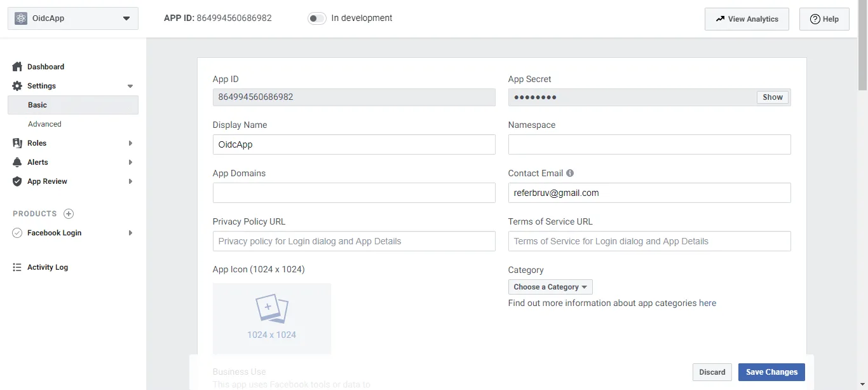Click the Activity Log list icon
Viewport: 868px width, 390px height.
tap(17, 267)
